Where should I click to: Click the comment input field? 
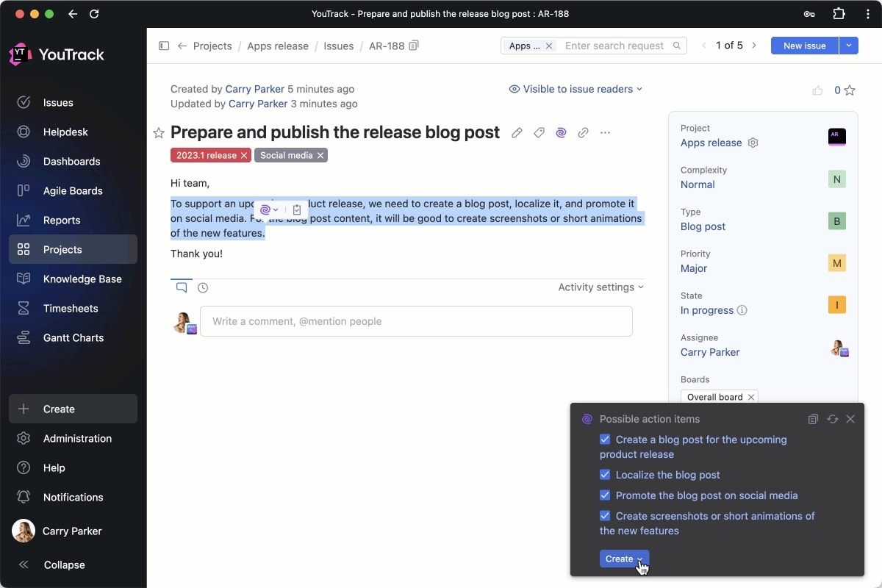pos(416,321)
